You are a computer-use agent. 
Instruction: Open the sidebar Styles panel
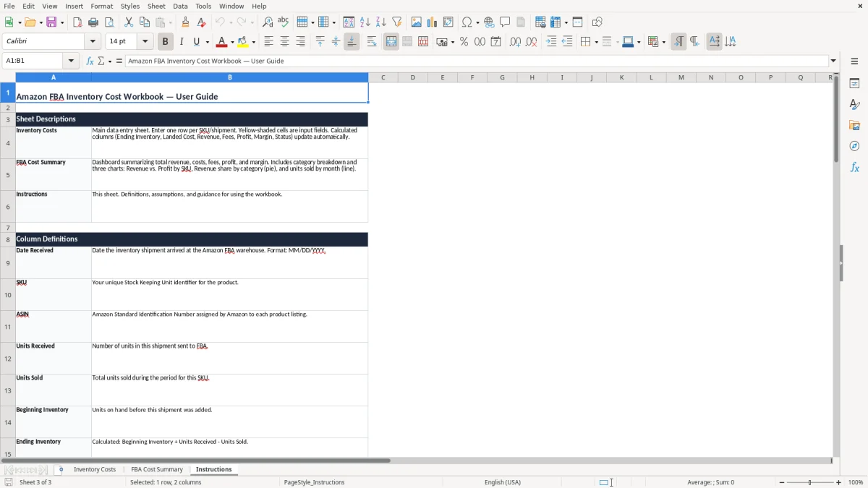tap(854, 104)
